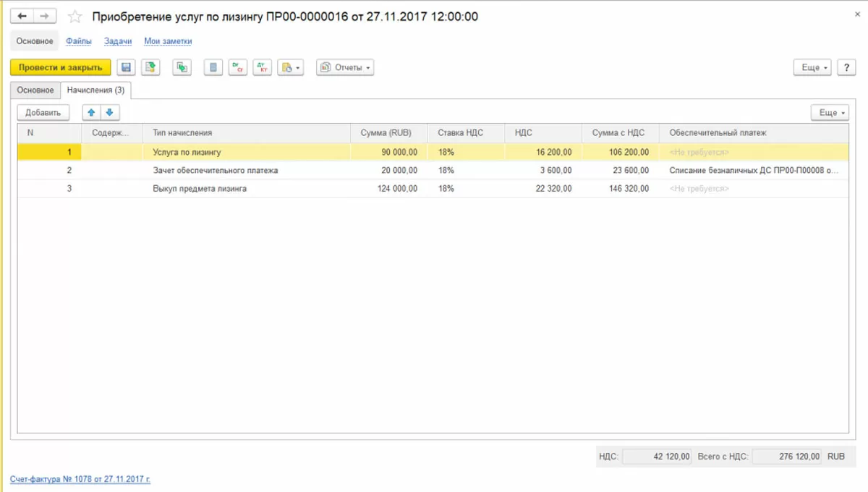Viewport: 868px width, 492px height.
Task: Open top-right Еще menu of the document
Action: [813, 67]
